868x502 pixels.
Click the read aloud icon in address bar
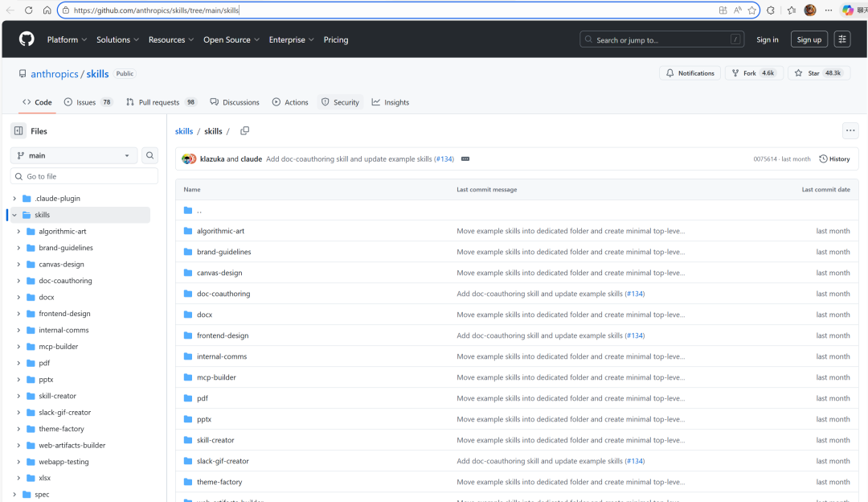(x=737, y=10)
